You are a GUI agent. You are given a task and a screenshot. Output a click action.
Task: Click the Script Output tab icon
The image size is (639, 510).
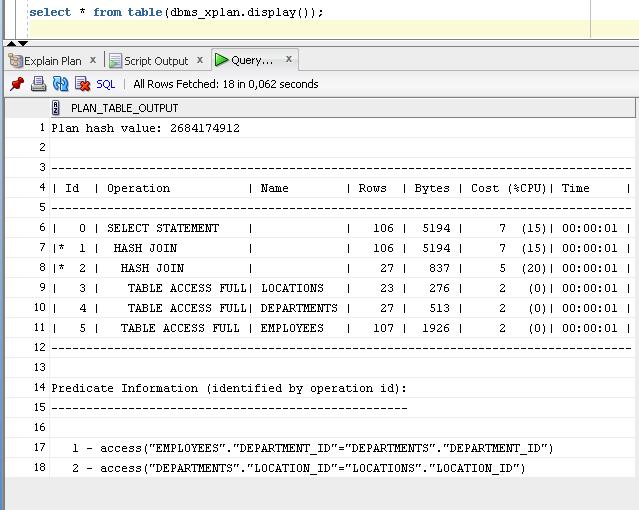[115, 61]
